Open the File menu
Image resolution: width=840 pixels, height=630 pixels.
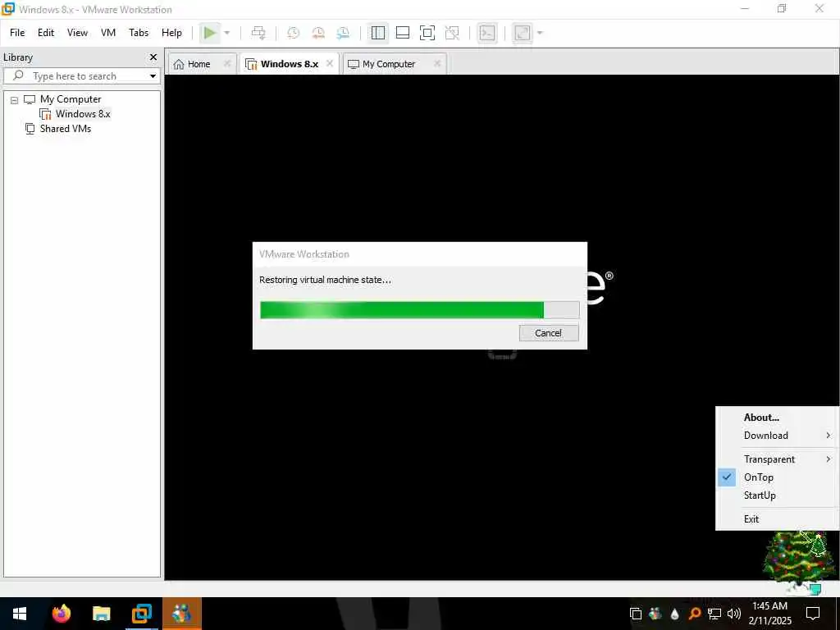[x=17, y=33]
